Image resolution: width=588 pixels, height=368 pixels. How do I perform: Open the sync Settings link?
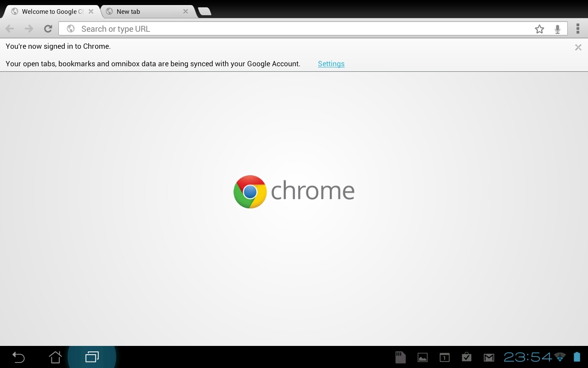[x=331, y=64]
